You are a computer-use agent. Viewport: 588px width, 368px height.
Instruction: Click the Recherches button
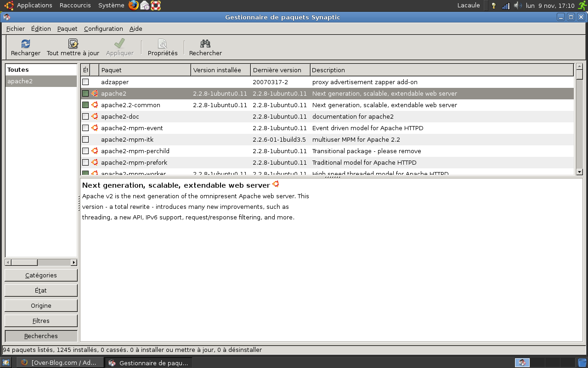41,336
